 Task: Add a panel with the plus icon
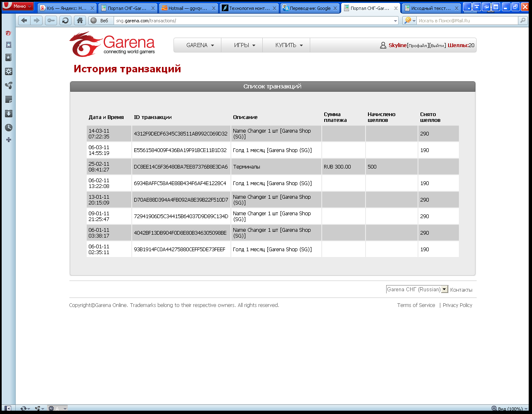(8, 140)
